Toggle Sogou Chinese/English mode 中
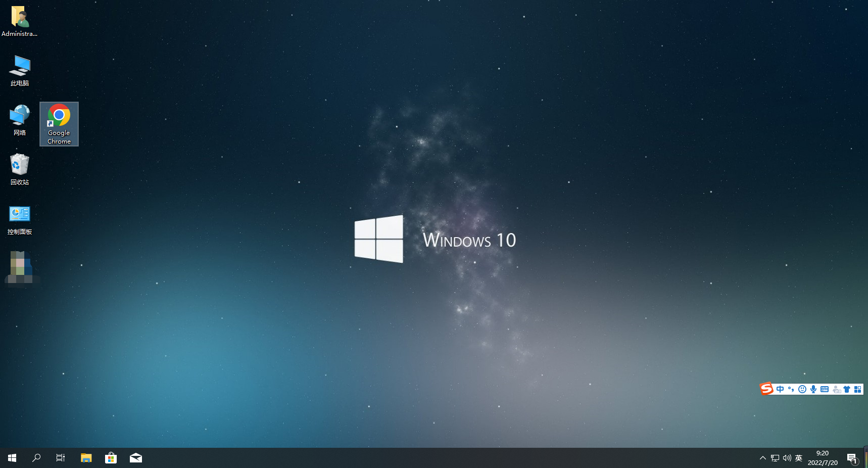The image size is (868, 468). pyautogui.click(x=780, y=389)
